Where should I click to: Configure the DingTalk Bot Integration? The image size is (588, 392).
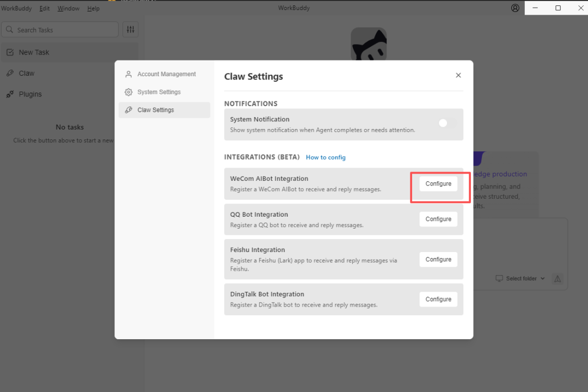438,299
